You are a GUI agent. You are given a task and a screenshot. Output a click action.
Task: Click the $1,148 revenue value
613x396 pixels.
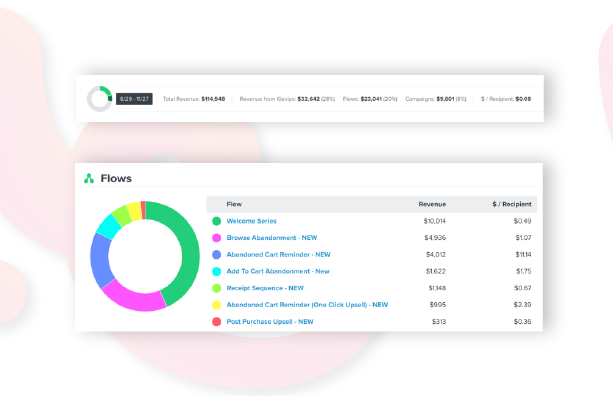click(x=437, y=288)
